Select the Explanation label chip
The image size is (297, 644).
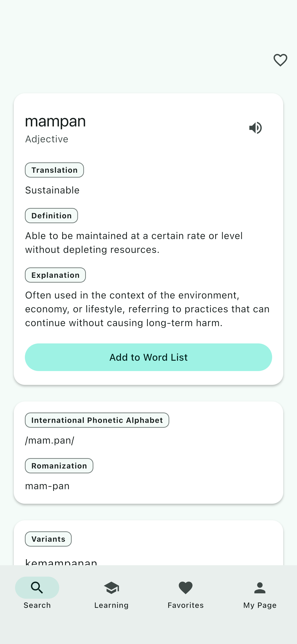(55, 275)
